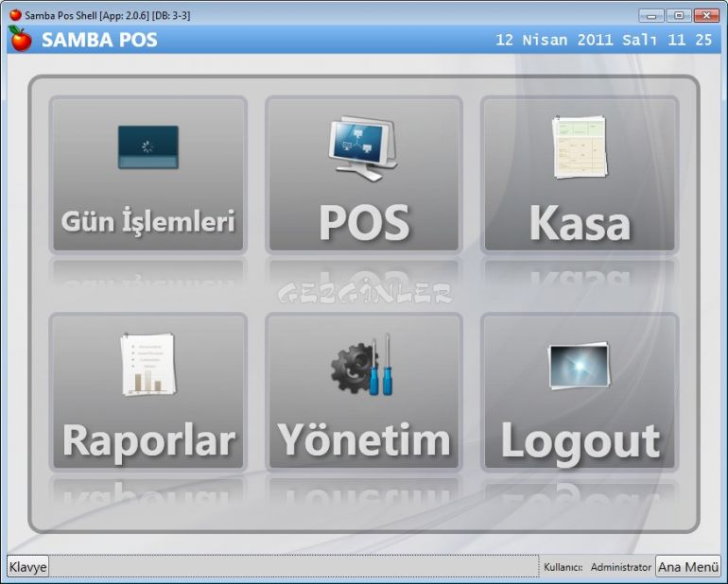Click the red apple Samba POS logo
Image resolution: width=728 pixels, height=584 pixels.
coord(20,39)
